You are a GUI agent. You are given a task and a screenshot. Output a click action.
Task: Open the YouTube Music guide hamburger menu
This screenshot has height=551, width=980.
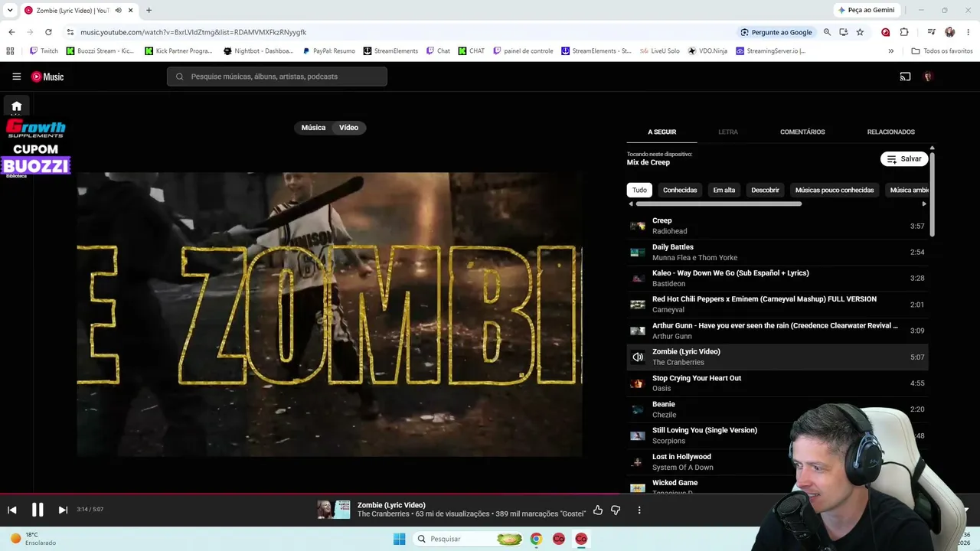pyautogui.click(x=16, y=77)
